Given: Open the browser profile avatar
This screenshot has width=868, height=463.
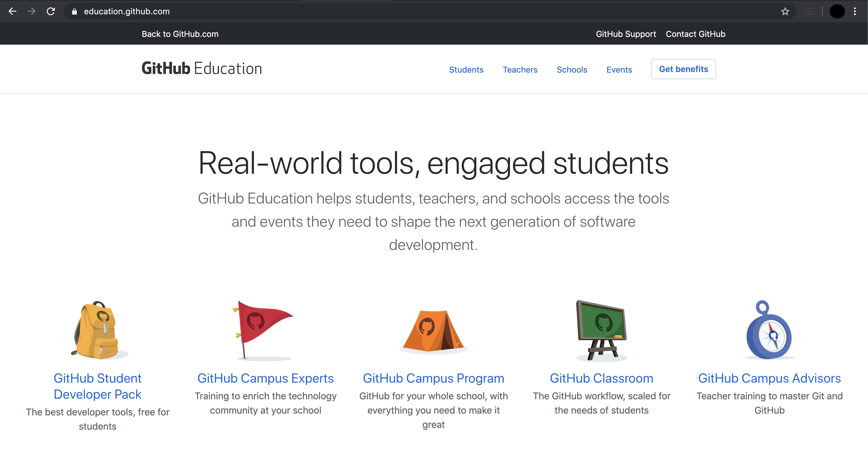Looking at the screenshot, I should (837, 11).
